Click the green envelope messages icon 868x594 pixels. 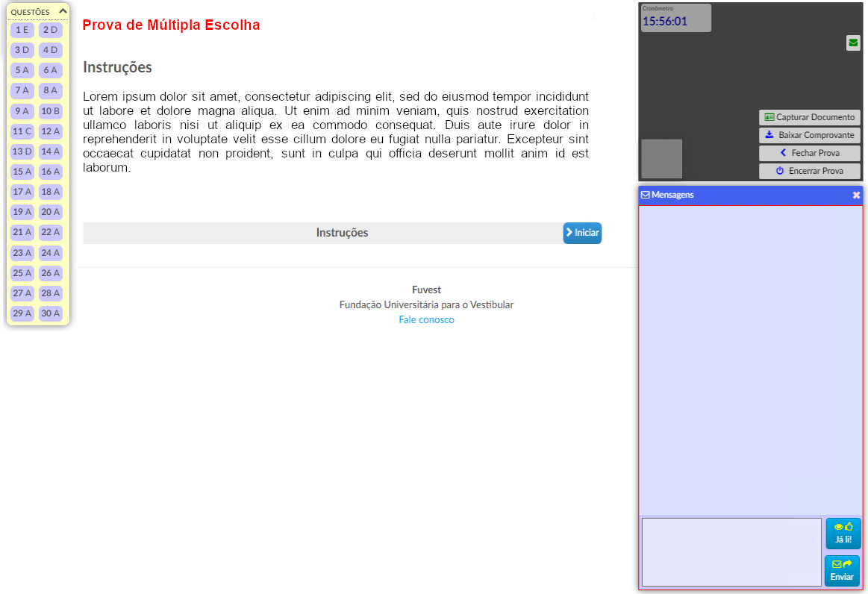(853, 43)
